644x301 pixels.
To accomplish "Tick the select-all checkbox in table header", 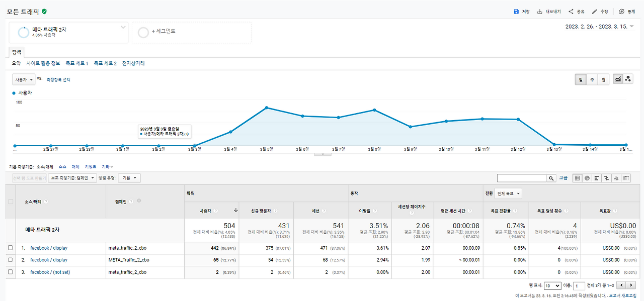I will click(11, 202).
